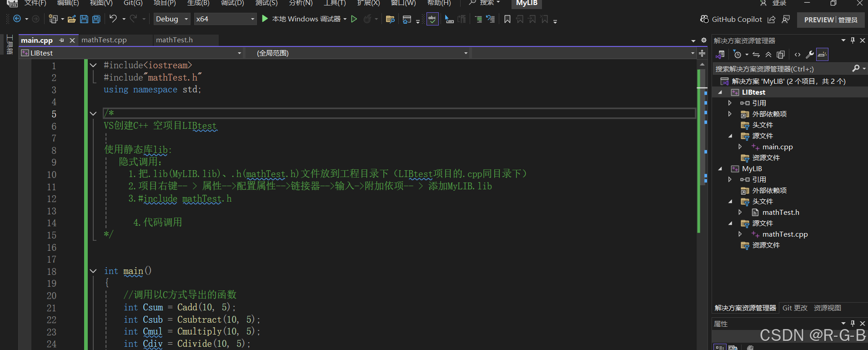Click the PREVIEW admin badge button
This screenshot has width=868, height=350.
[x=831, y=20]
